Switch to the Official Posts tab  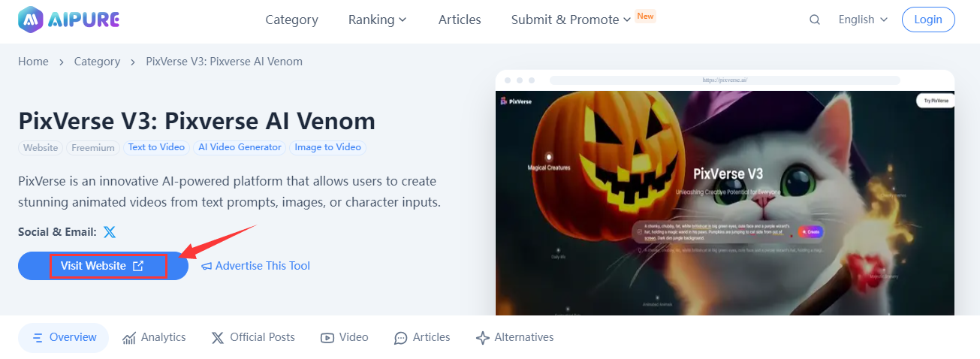[253, 338]
